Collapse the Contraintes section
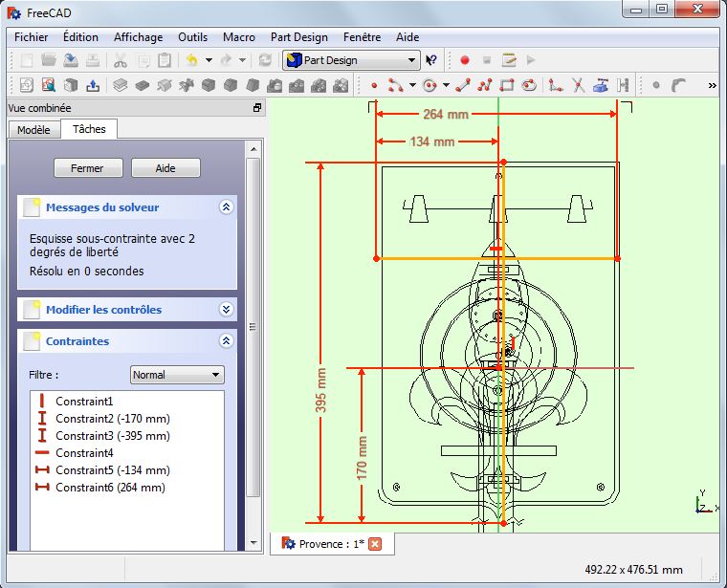 [226, 341]
